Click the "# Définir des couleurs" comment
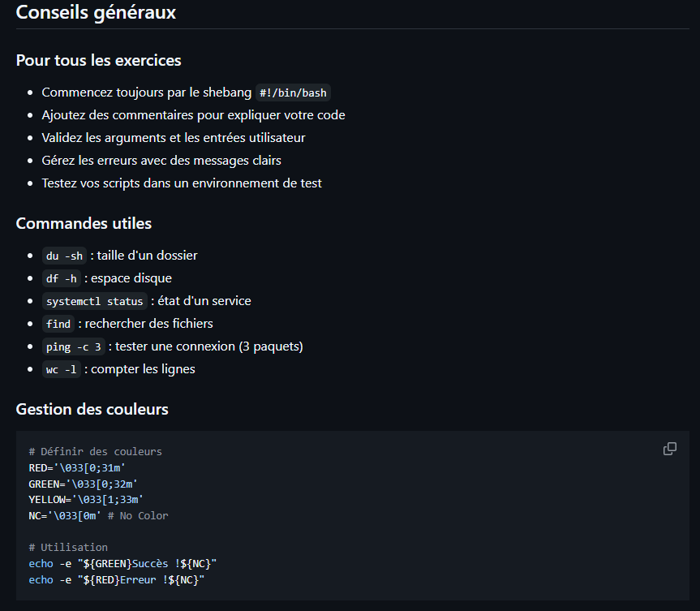 [x=95, y=451]
